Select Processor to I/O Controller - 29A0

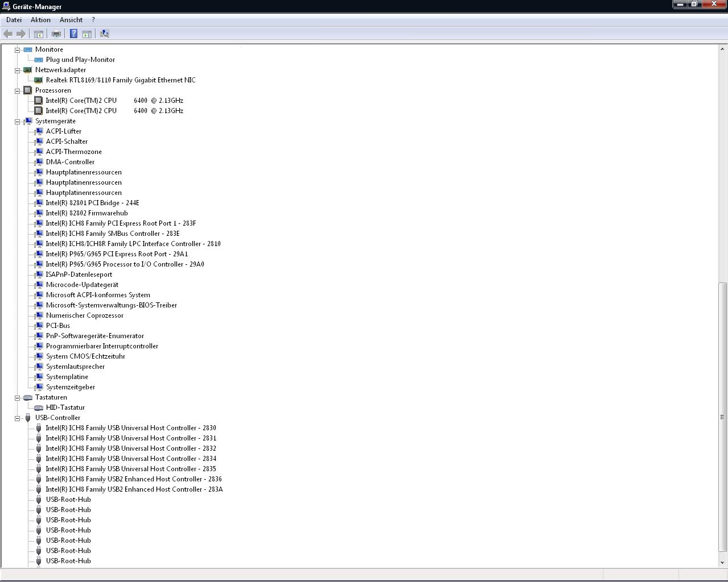point(125,264)
